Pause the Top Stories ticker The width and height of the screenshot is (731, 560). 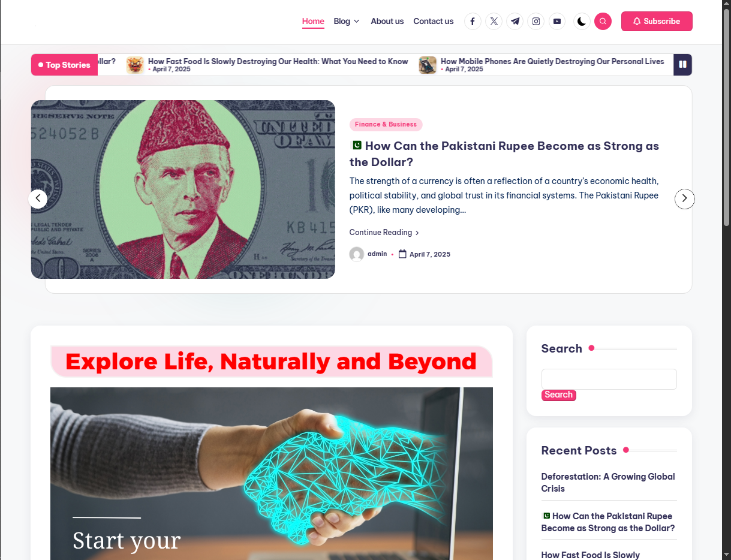pyautogui.click(x=682, y=65)
